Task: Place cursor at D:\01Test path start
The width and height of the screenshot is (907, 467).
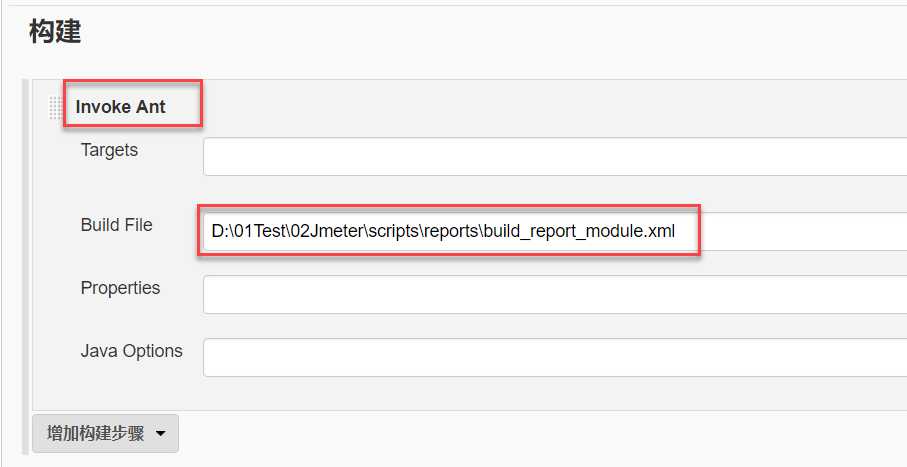Action: [x=213, y=232]
